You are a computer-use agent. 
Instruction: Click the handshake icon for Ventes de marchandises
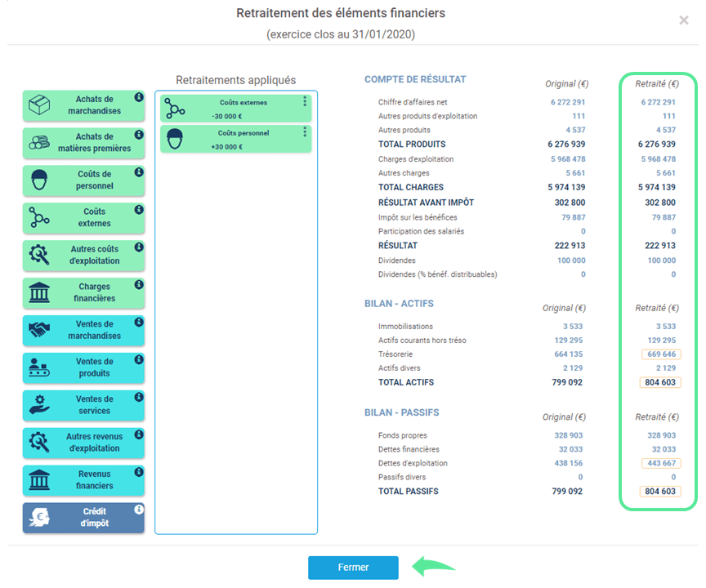tap(39, 330)
